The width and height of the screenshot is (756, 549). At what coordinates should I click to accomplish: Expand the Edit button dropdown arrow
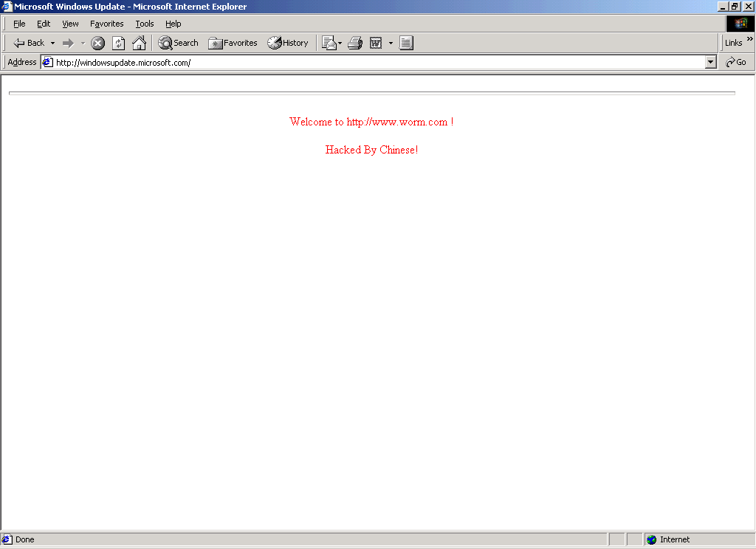click(x=391, y=43)
